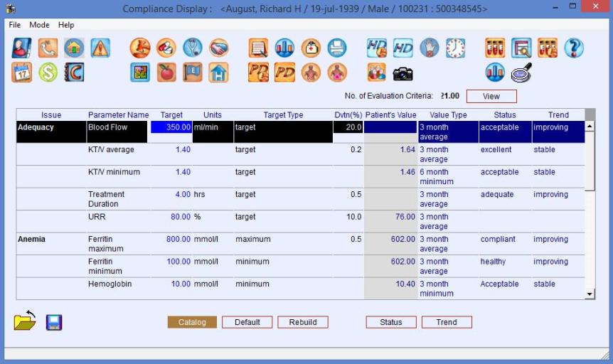Click the magnifying glass icon
The width and height of the screenshot is (613, 364).
(x=521, y=73)
